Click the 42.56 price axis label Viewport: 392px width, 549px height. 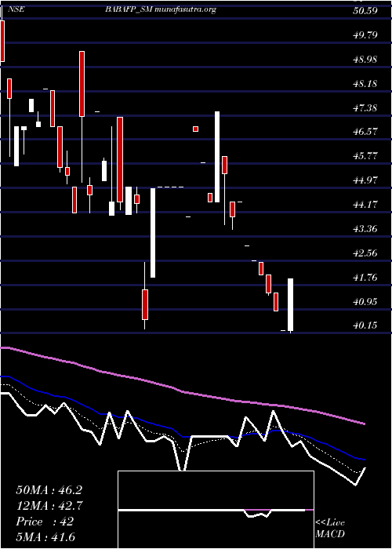point(365,253)
